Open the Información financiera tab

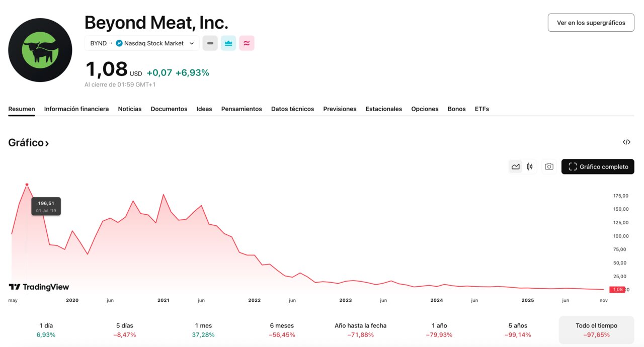click(76, 109)
